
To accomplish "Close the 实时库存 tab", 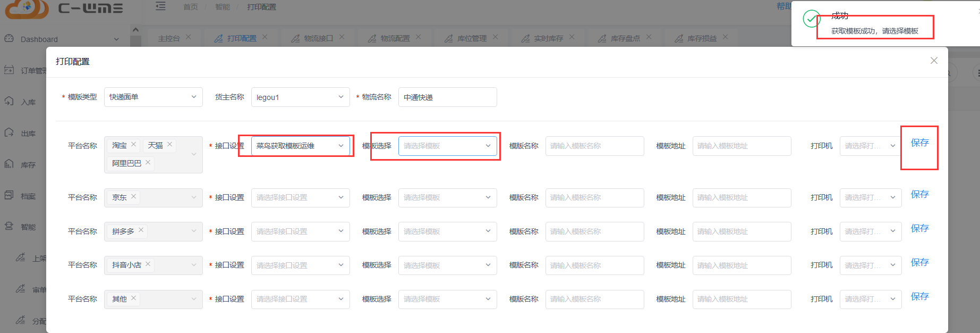I will click(x=572, y=37).
